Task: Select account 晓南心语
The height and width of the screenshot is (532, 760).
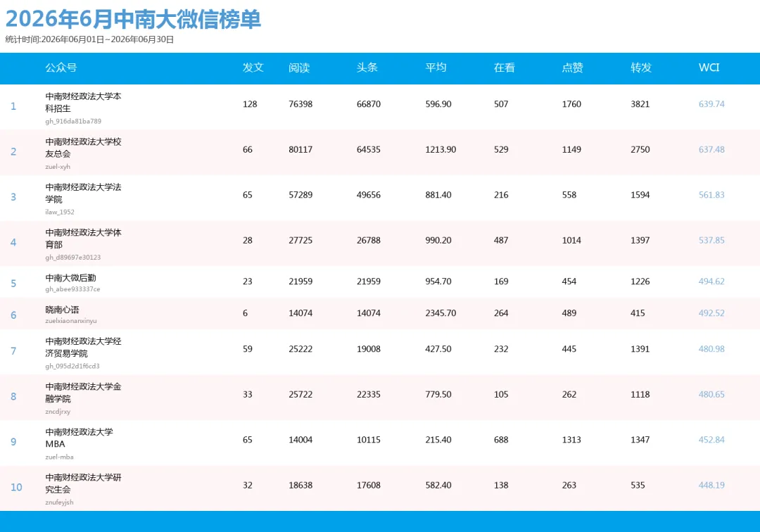Action: (x=62, y=310)
